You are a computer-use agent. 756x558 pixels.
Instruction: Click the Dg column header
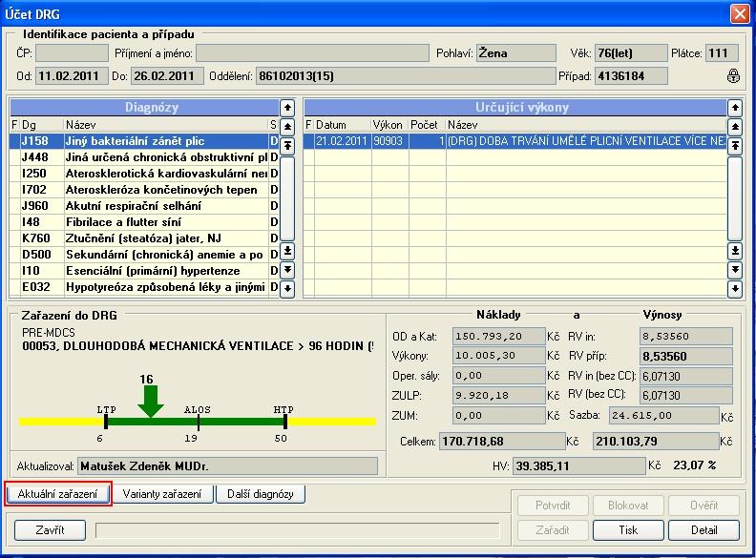point(42,125)
